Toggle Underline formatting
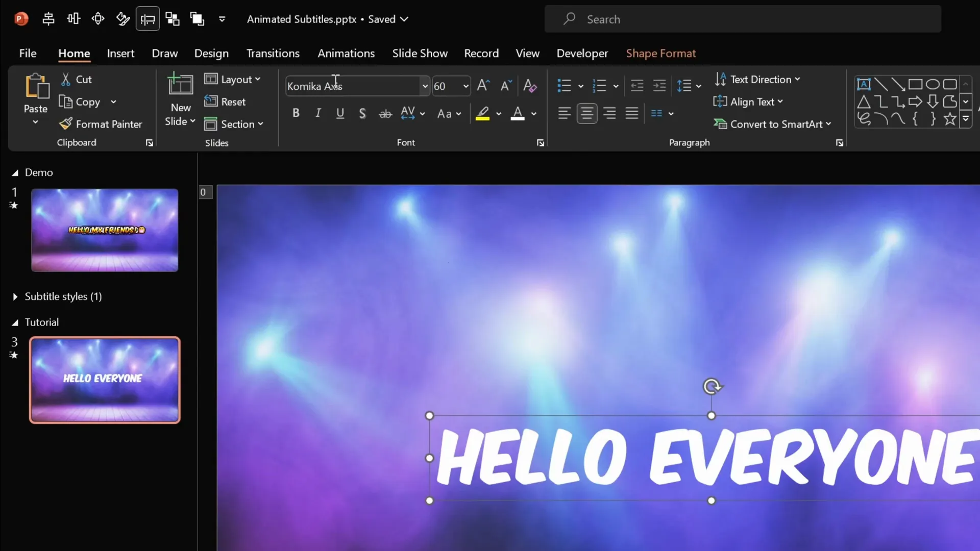This screenshot has width=980, height=551. coord(340,113)
